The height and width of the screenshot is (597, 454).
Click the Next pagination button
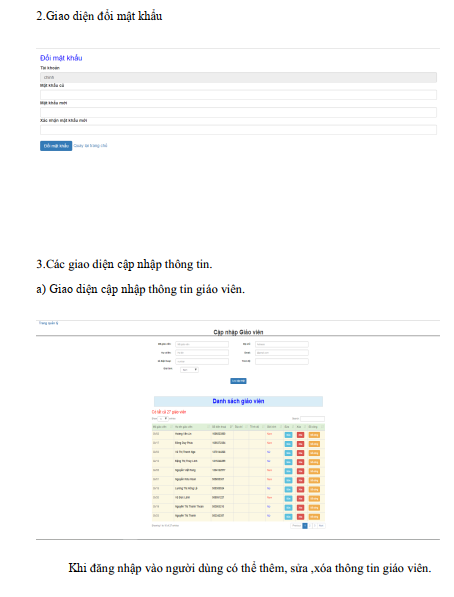coord(321,526)
